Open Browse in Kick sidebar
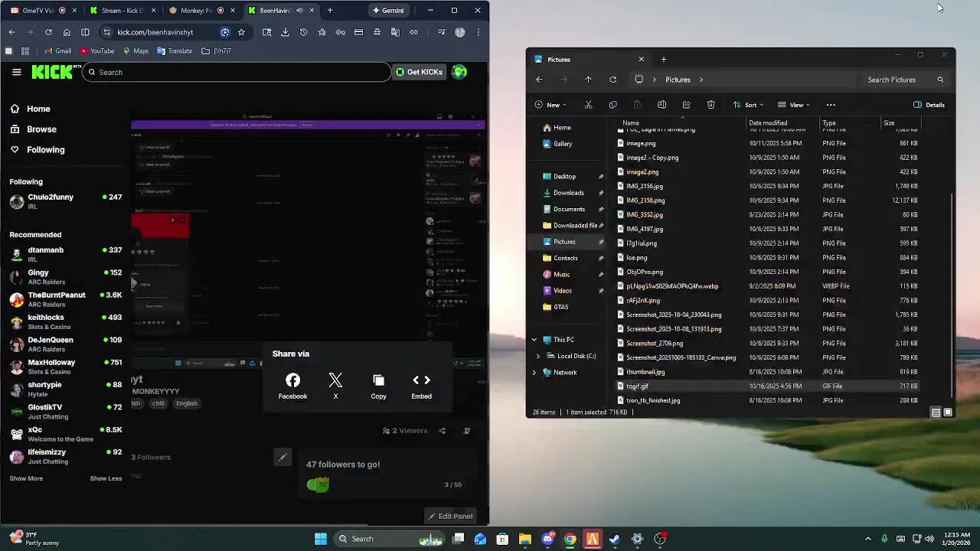Screen dimensions: 980x551 pyautogui.click(x=34, y=129)
